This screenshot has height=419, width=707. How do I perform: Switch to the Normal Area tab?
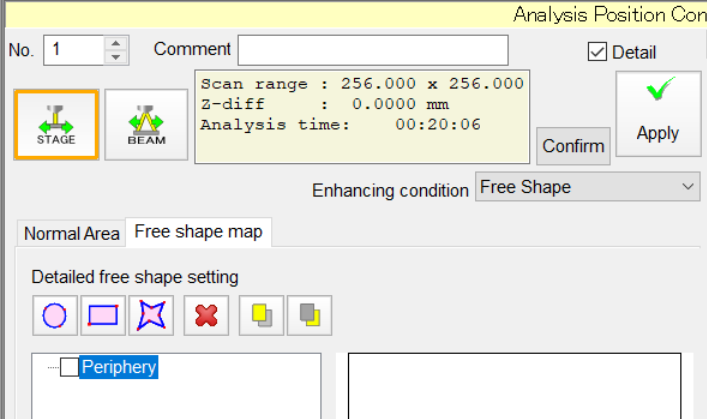[x=72, y=233]
